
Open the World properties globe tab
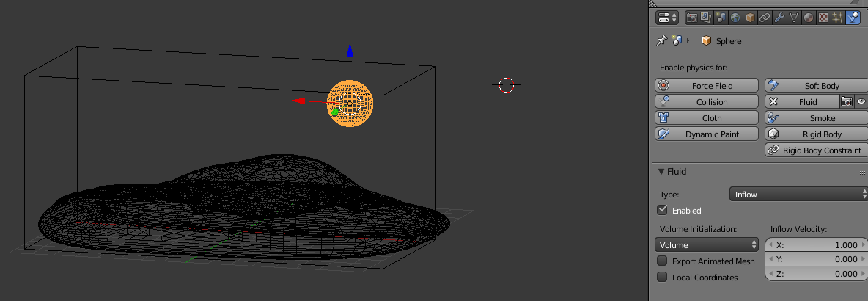click(735, 18)
